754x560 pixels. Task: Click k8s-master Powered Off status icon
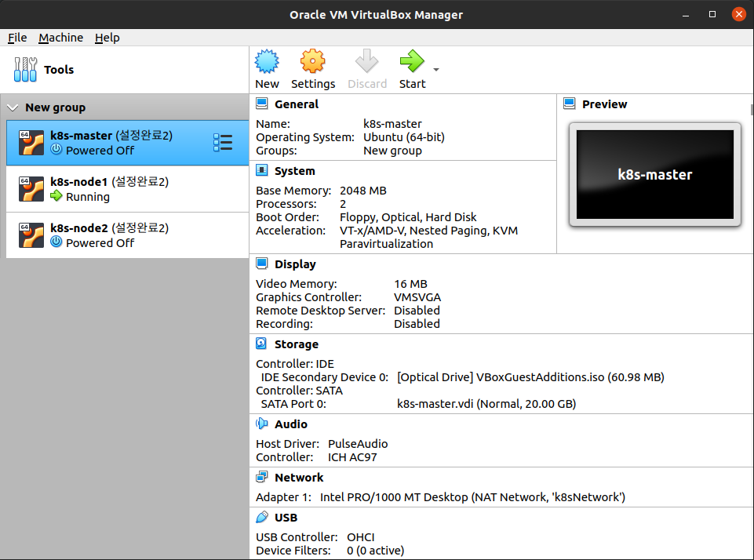pos(56,150)
